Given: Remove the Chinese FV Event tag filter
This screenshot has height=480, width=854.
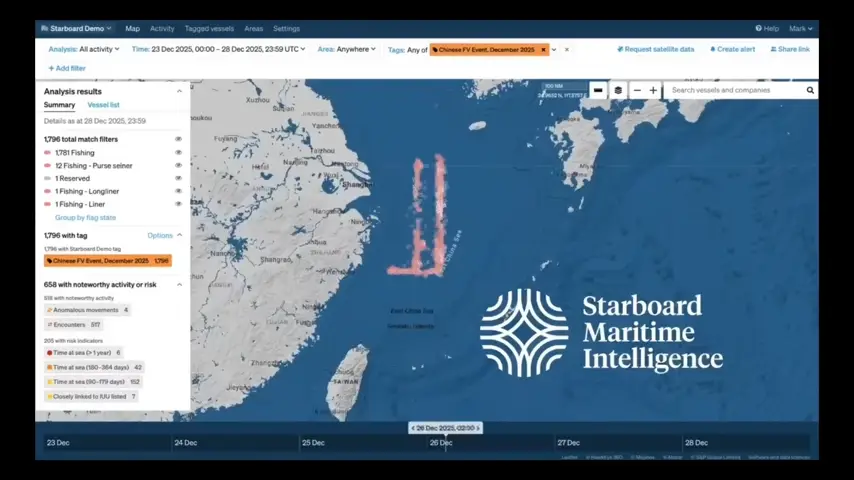Looking at the screenshot, I should click(543, 49).
